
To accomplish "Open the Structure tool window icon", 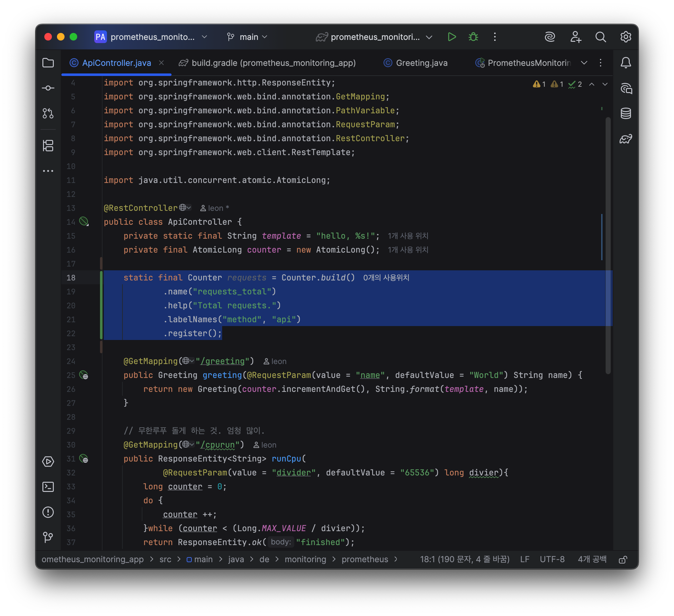I will click(x=48, y=146).
